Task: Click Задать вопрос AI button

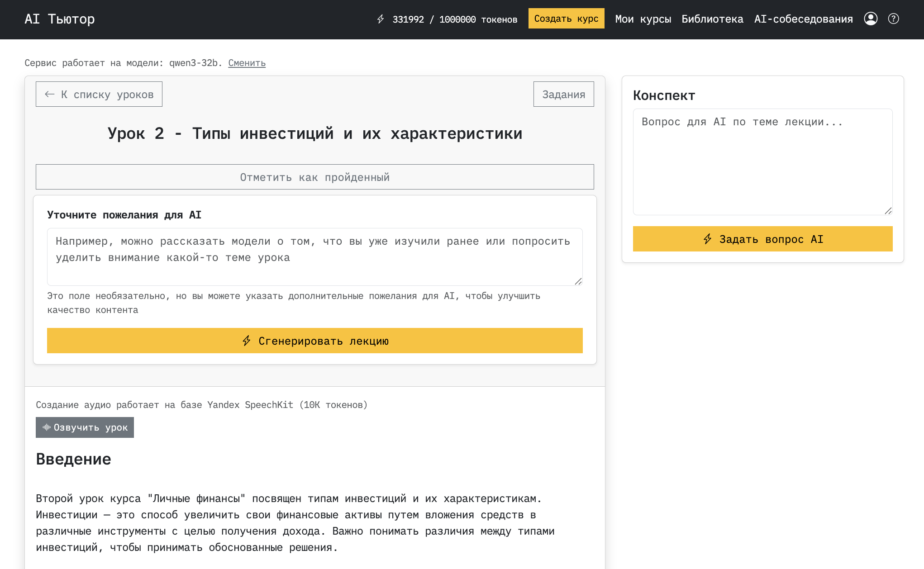Action: click(x=762, y=239)
